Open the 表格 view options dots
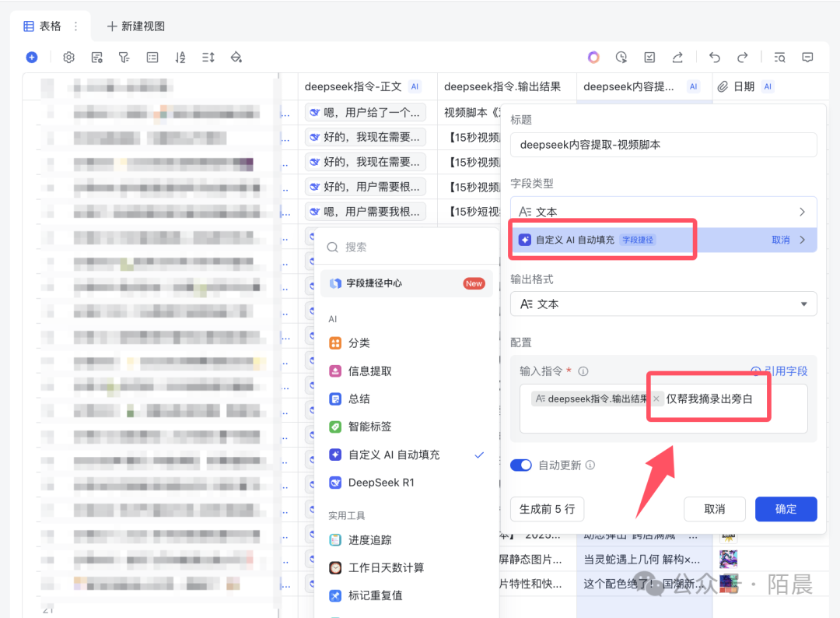This screenshot has width=840, height=618. tap(75, 26)
